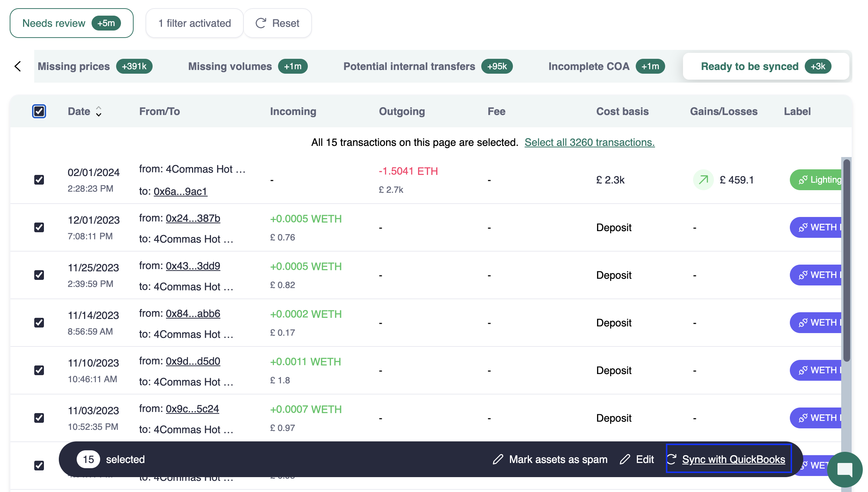Open the Needs review filter dropdown
Image resolution: width=868 pixels, height=492 pixels.
tap(71, 23)
